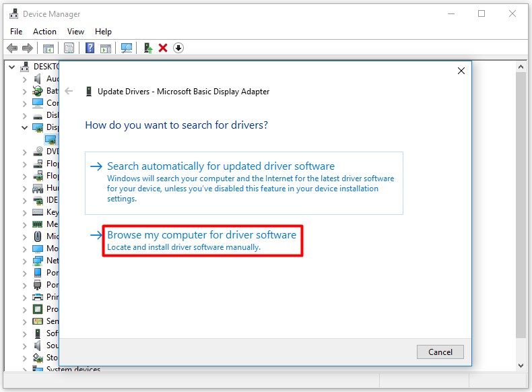Screen dimensions: 532x392
Task: Expand the Computer category chevron
Action: tap(24, 104)
